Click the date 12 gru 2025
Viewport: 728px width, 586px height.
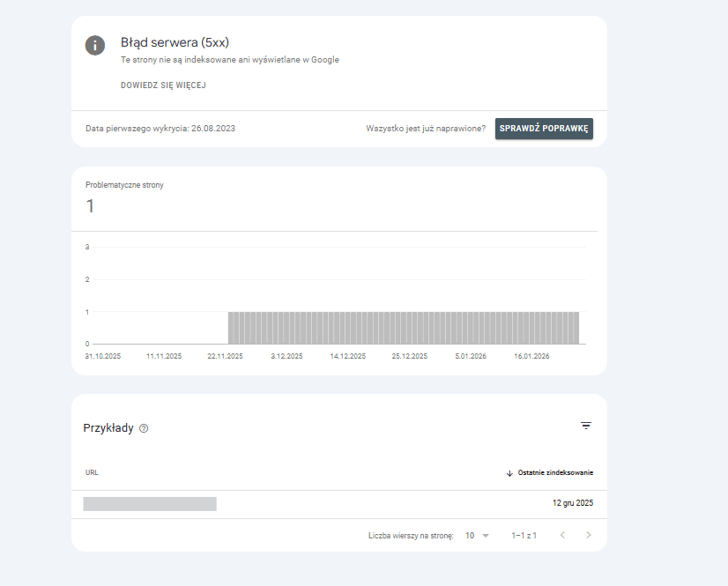click(x=573, y=503)
